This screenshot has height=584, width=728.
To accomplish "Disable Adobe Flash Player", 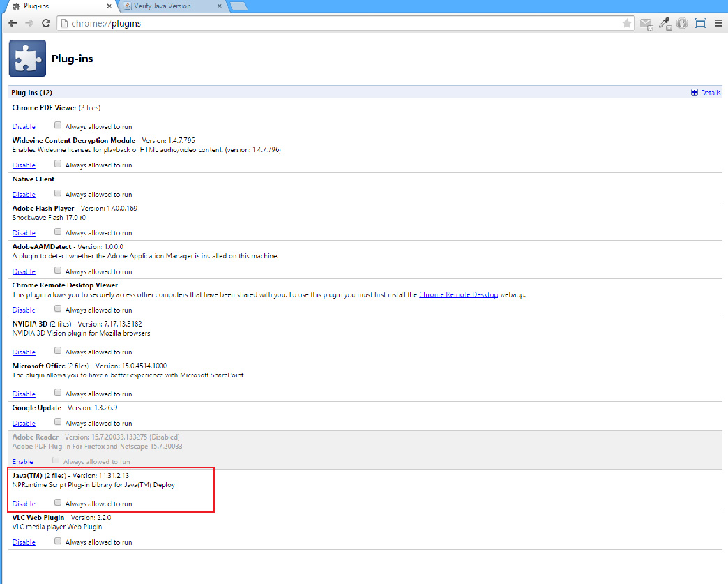I will click(24, 233).
